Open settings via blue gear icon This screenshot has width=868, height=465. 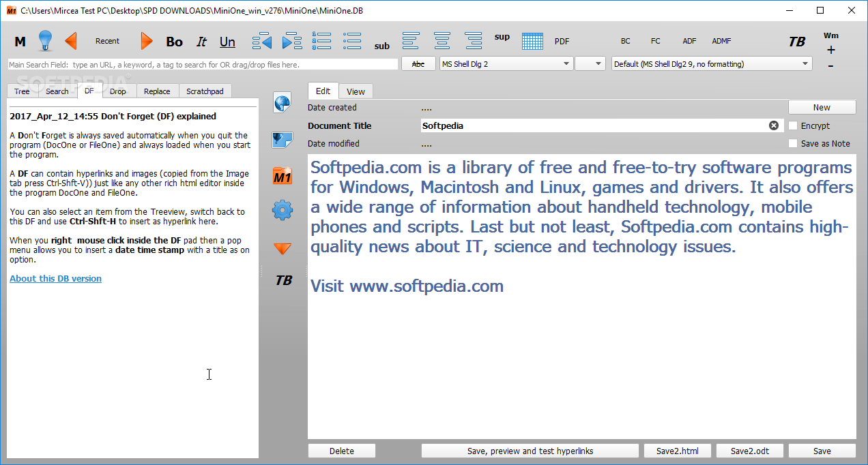coord(283,210)
